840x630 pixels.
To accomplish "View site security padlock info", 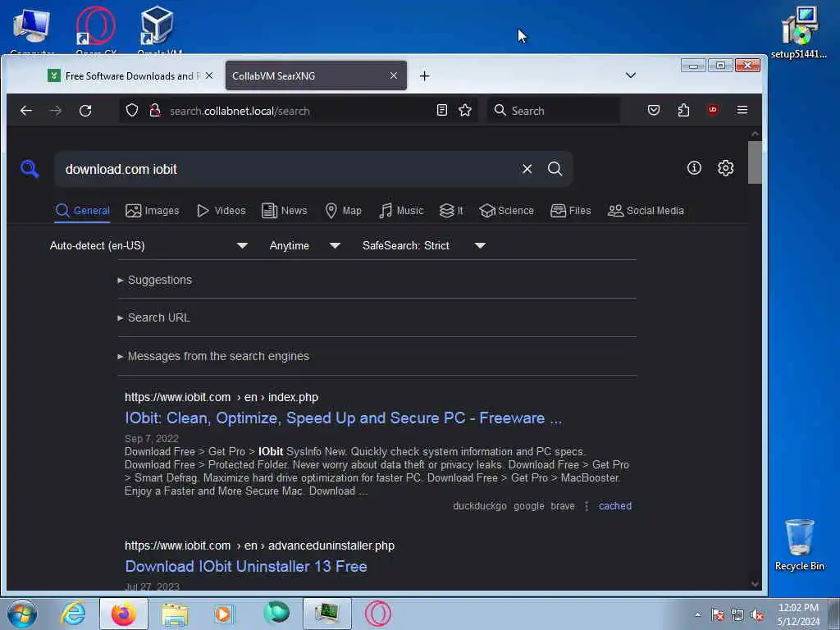I will (x=155, y=111).
